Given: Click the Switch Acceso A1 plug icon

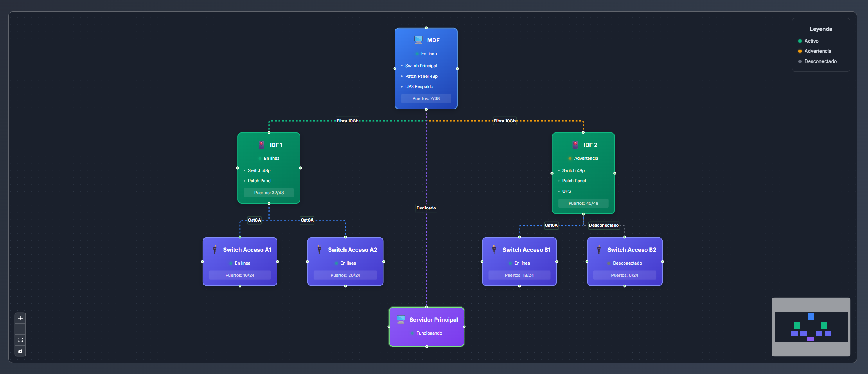Looking at the screenshot, I should (214, 249).
